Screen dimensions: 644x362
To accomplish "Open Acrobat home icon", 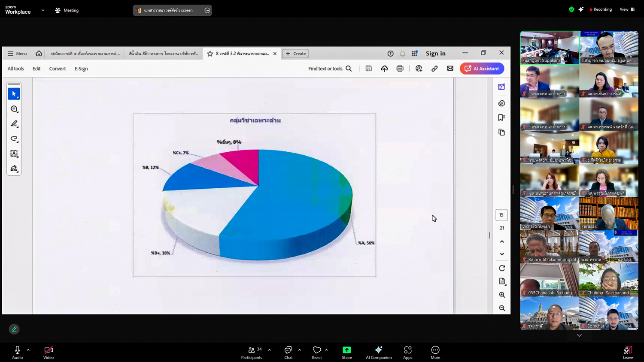I will point(39,54).
